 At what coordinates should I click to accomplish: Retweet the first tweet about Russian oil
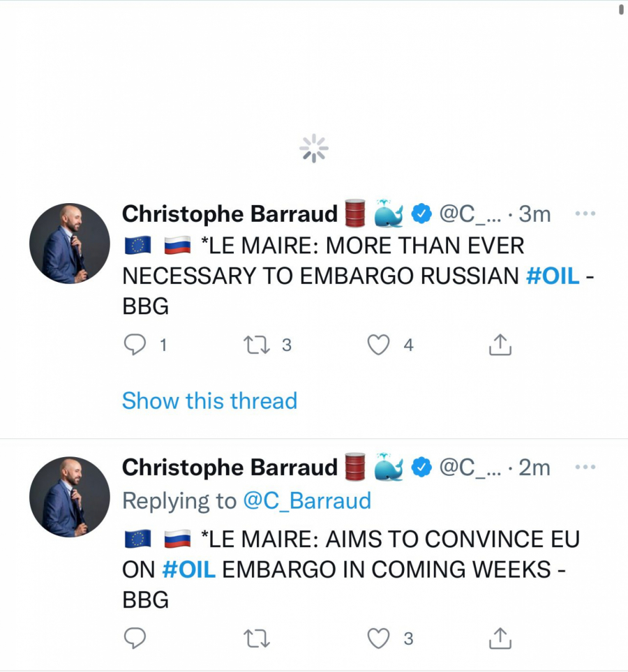pyautogui.click(x=255, y=345)
